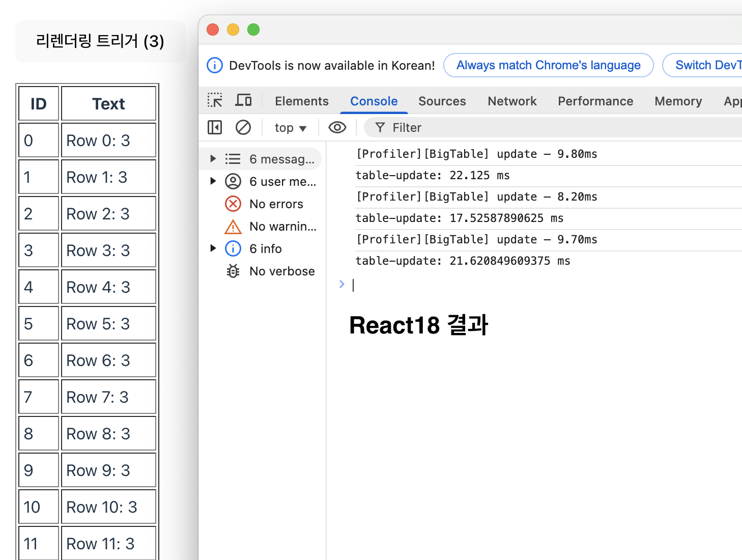Click Always match Chrome's language button
The width and height of the screenshot is (742, 560).
[549, 65]
